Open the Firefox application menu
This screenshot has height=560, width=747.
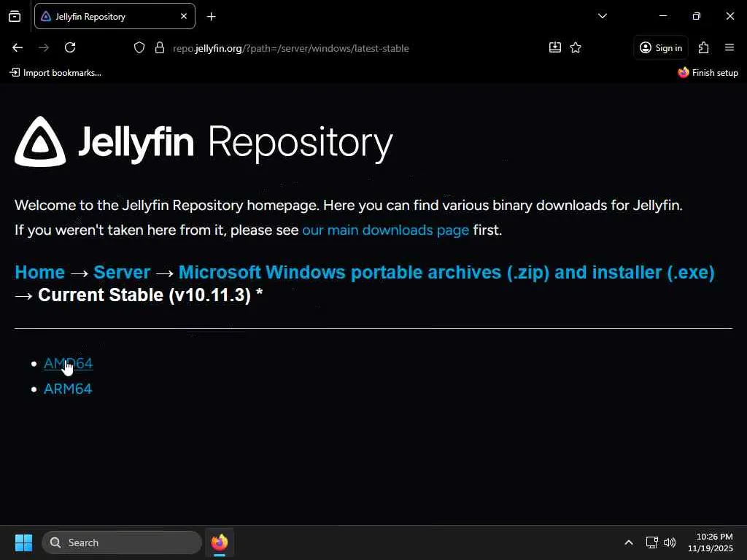tap(729, 47)
